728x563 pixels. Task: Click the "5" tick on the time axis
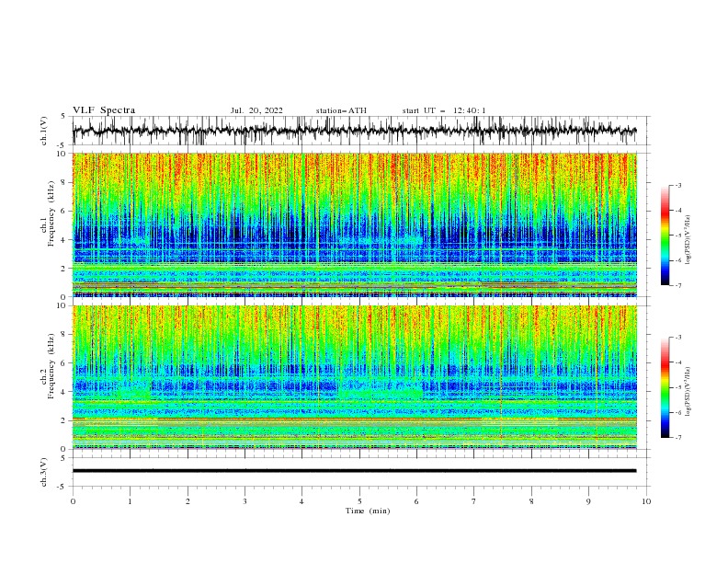(359, 501)
